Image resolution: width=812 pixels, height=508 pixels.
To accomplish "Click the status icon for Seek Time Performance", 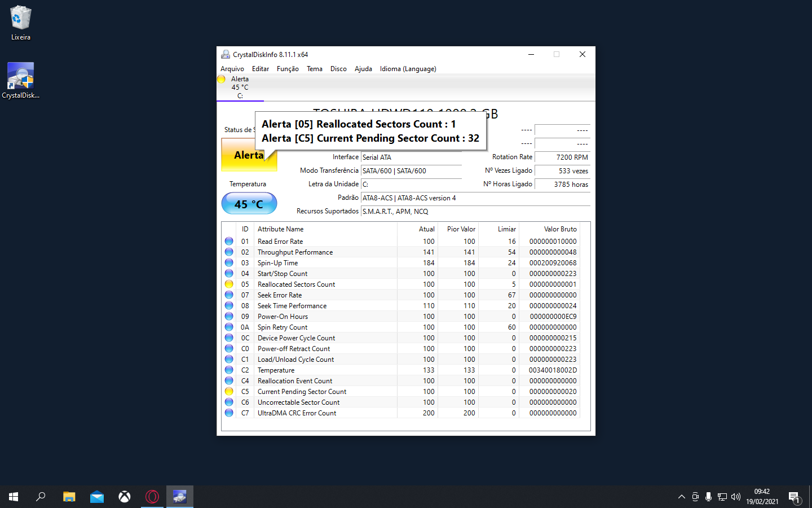I will (229, 305).
